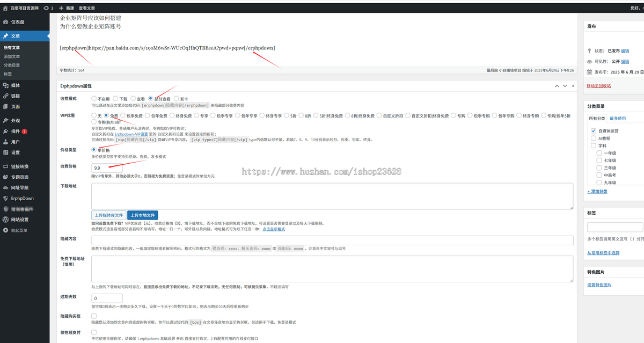Select VIP优惠 option 包季免费

click(x=123, y=115)
